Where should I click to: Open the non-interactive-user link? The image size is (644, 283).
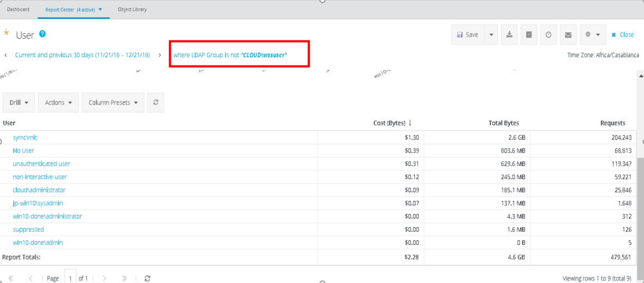(40, 177)
